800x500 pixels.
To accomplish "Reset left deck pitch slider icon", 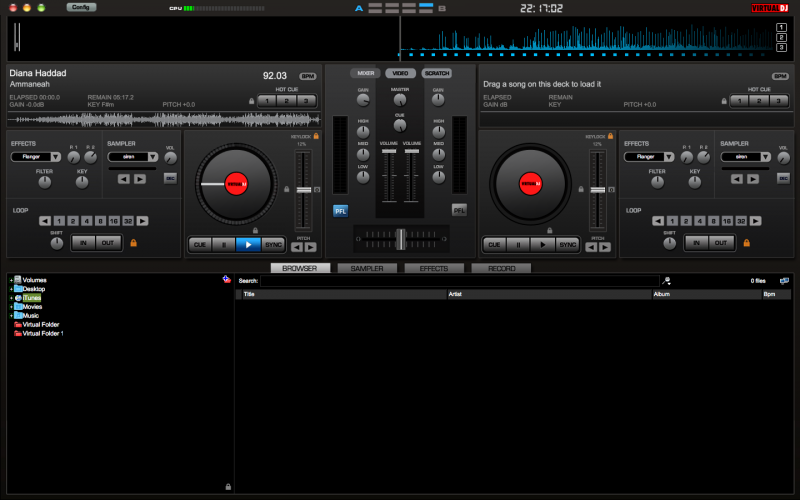I will [317, 190].
